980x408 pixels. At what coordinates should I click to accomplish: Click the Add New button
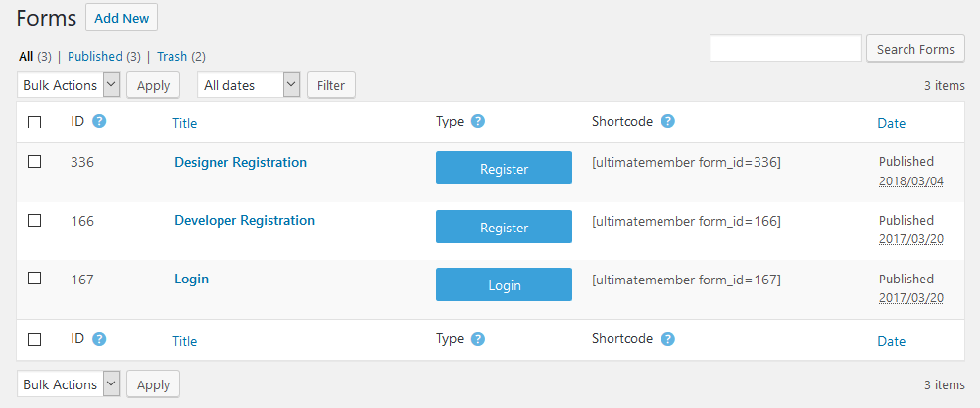coord(122,18)
